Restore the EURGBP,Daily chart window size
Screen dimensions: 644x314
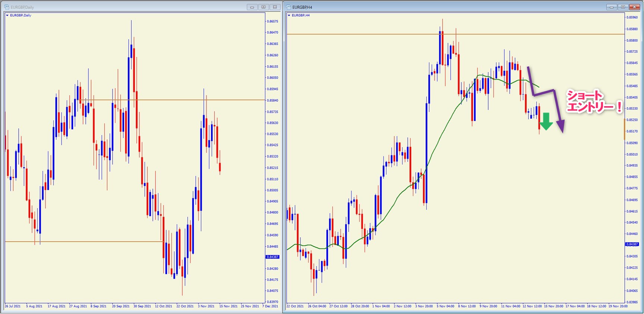[x=263, y=7]
